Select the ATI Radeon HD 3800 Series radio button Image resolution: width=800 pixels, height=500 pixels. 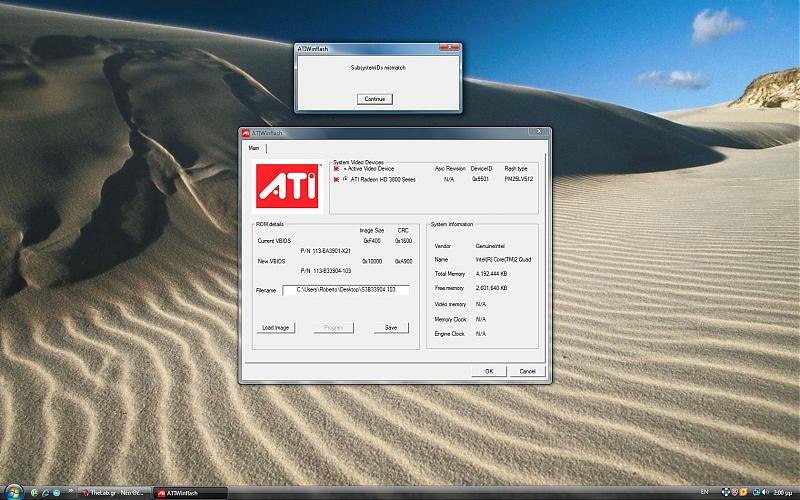(x=345, y=179)
